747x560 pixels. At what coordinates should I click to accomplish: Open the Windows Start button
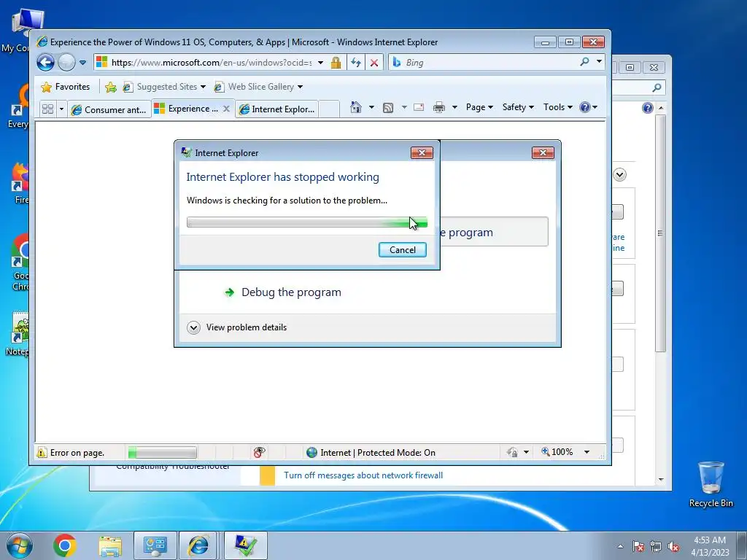point(20,545)
